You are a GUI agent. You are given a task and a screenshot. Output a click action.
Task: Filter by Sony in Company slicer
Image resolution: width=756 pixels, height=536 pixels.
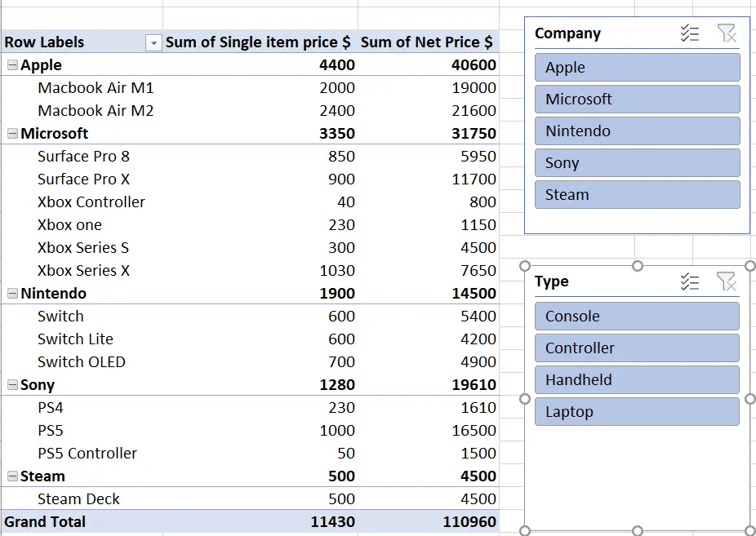point(638,163)
